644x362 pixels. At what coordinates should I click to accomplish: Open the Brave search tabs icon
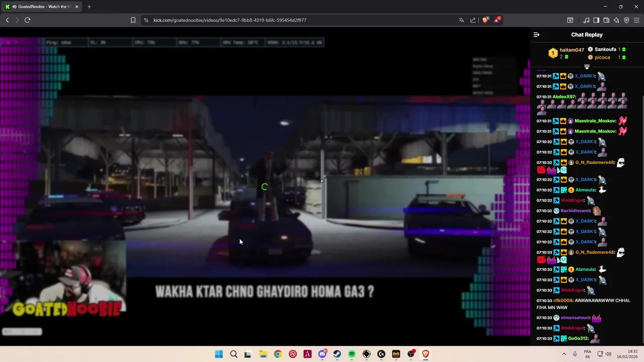[x=570, y=20]
